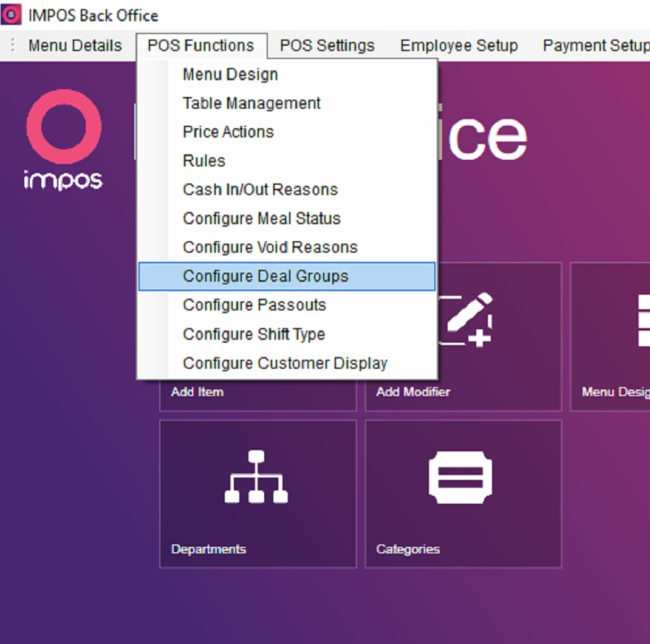Choose Configure Deal Groups
The width and height of the screenshot is (650, 644).
[265, 276]
